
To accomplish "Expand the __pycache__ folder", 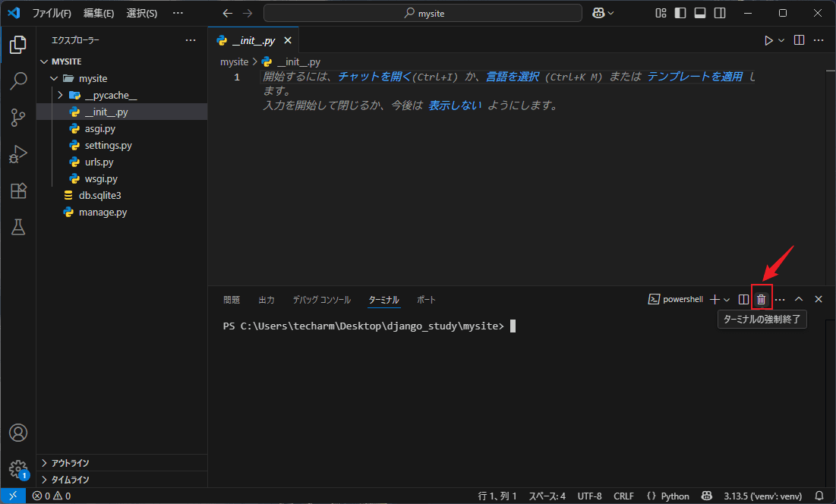I will [121, 96].
